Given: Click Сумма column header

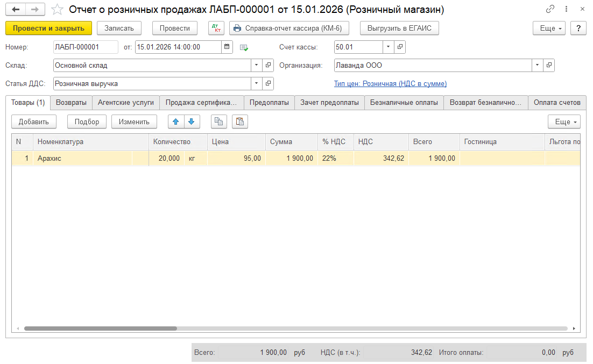Looking at the screenshot, I should 292,142.
